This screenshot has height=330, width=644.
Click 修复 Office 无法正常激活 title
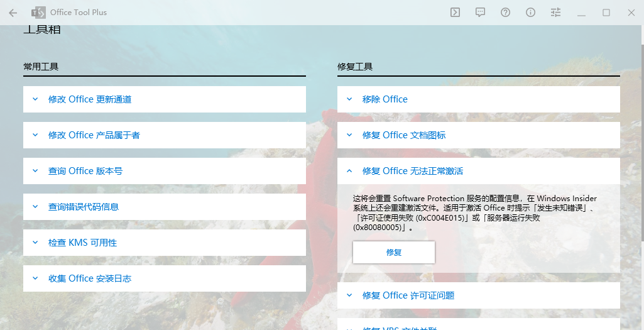coord(413,170)
